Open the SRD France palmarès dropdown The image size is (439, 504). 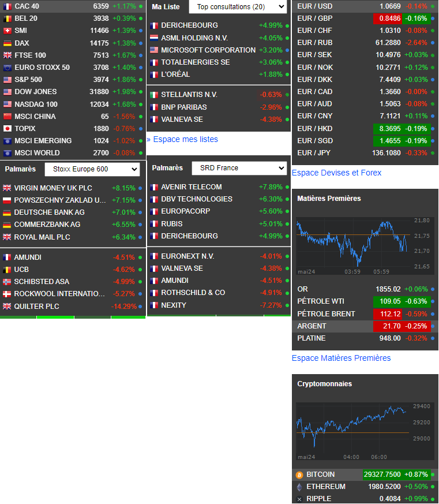[239, 168]
